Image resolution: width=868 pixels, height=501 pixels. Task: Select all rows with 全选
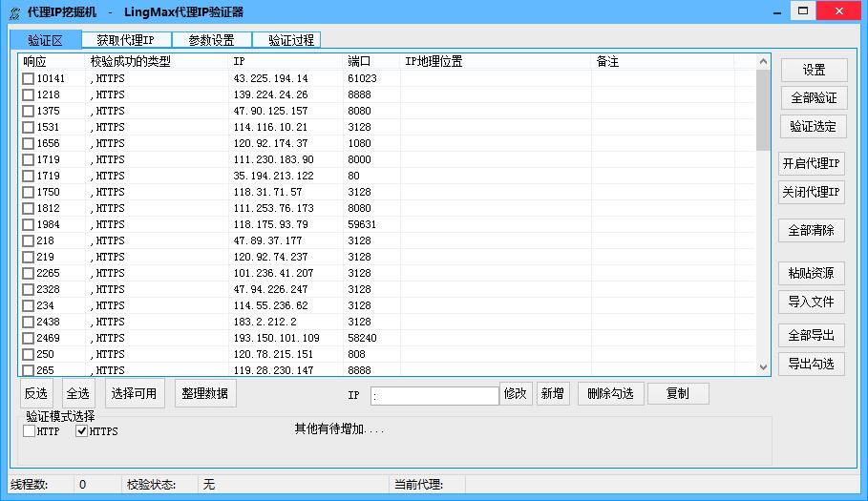click(78, 394)
